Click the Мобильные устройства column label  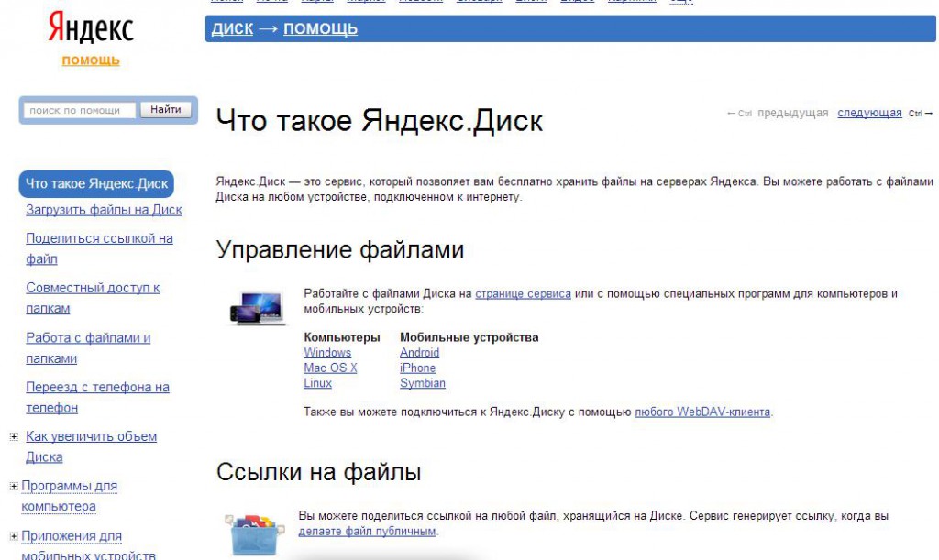469,337
